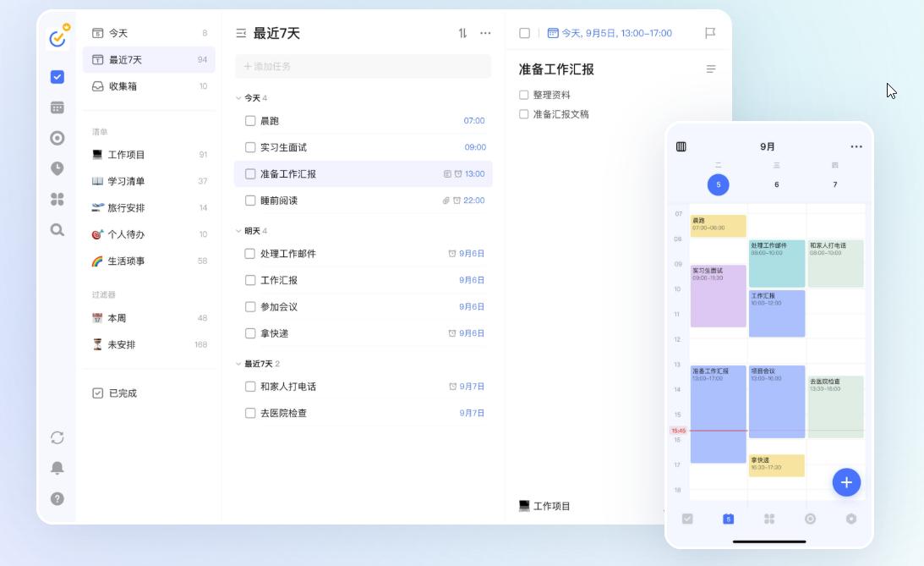The image size is (924, 566).
Task: Click the blue plus add button
Action: (x=846, y=482)
